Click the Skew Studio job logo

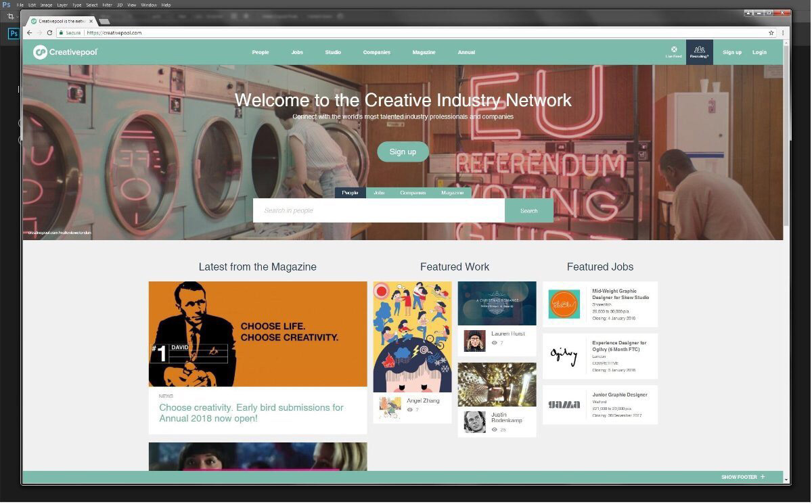click(564, 304)
